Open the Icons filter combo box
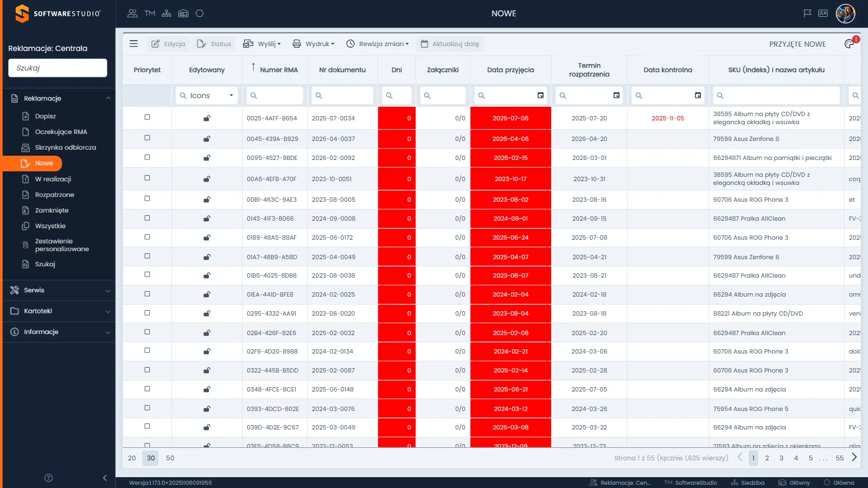 tap(207, 95)
